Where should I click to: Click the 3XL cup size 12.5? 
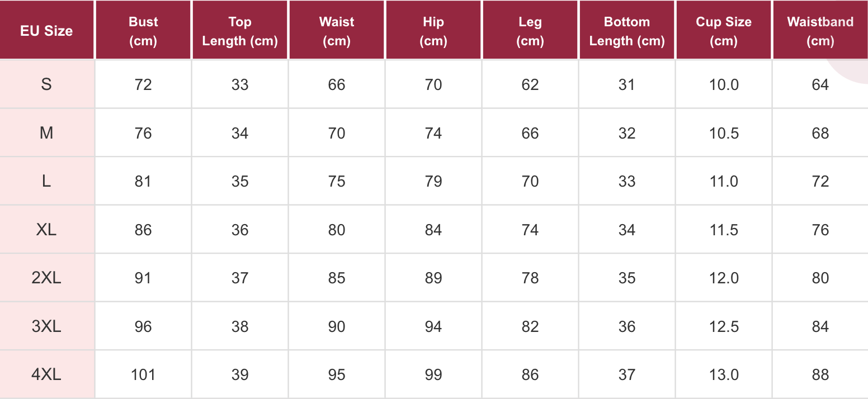[724, 326]
